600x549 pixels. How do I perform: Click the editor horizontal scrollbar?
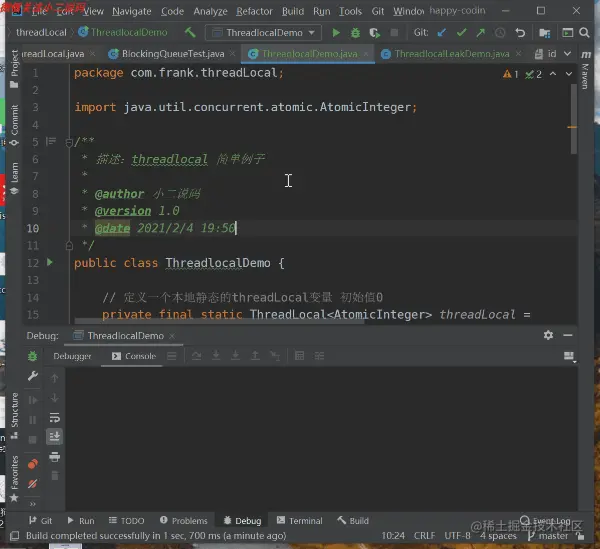point(219,321)
